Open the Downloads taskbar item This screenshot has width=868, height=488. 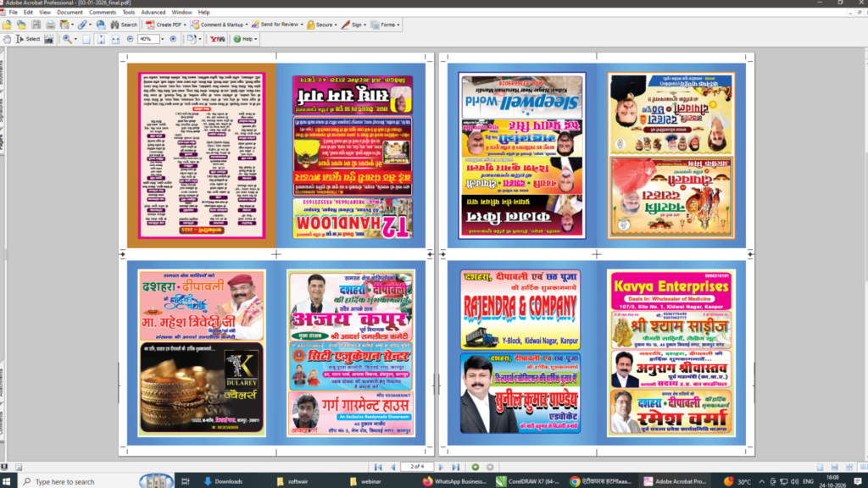[224, 481]
